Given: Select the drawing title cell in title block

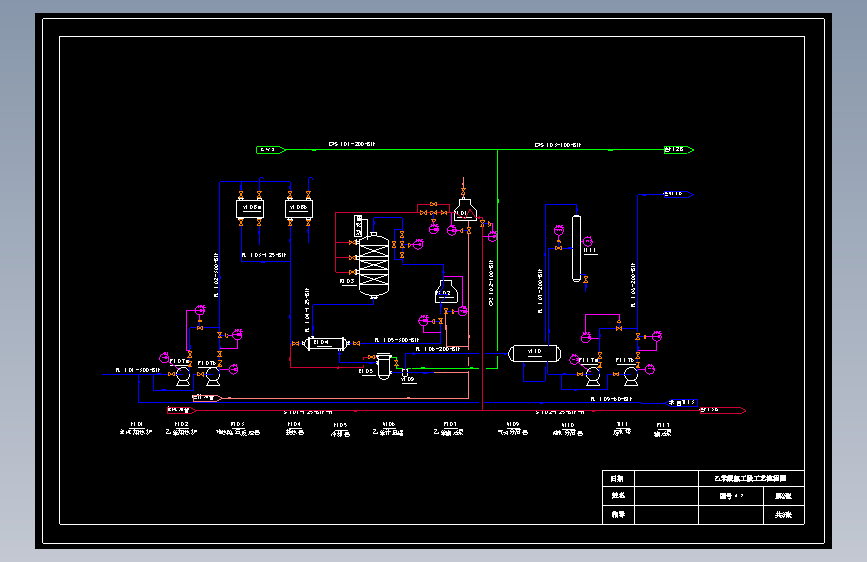Looking at the screenshot, I should 751,479.
